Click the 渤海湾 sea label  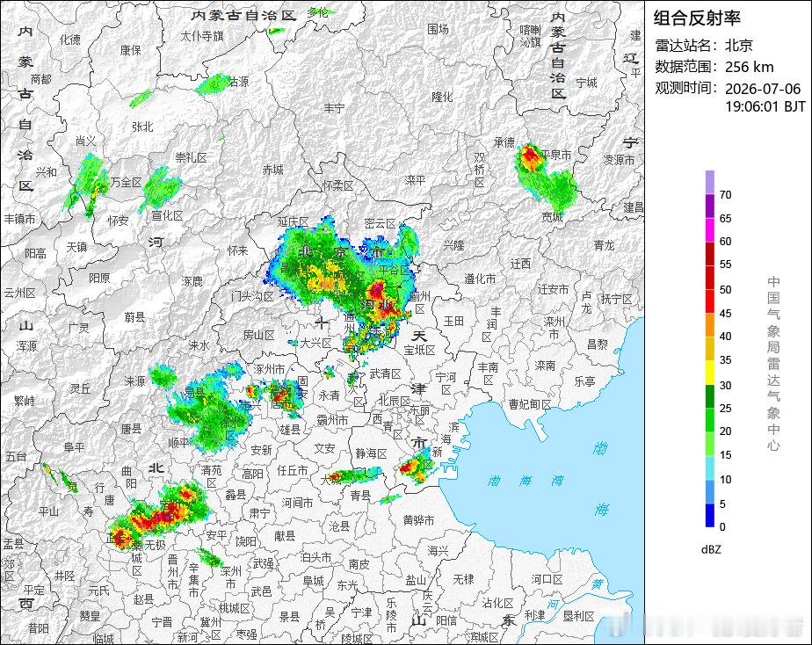pyautogui.click(x=526, y=481)
